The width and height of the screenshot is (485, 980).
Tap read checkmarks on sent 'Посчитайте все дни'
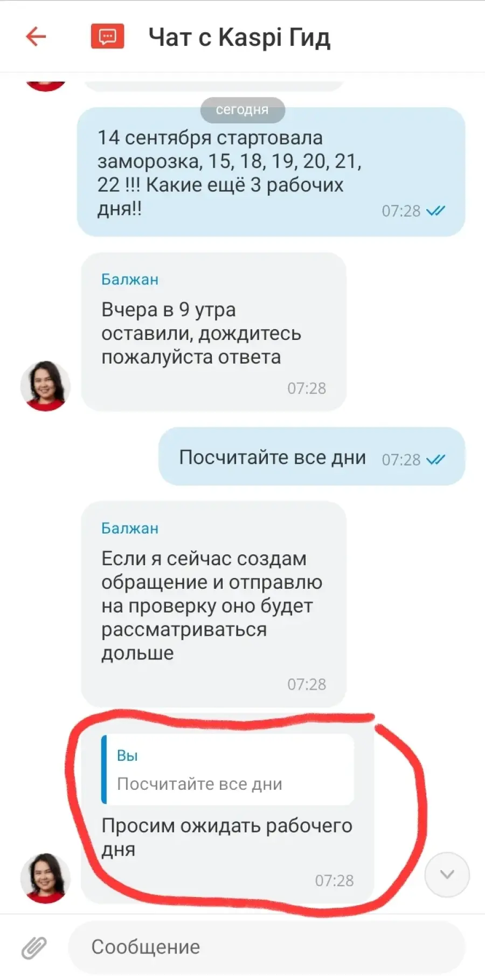click(435, 460)
